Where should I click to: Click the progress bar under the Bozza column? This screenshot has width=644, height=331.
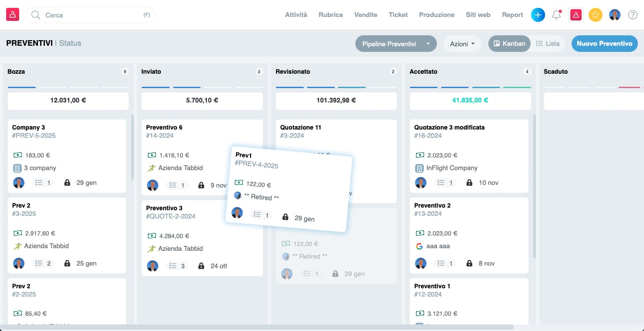(x=21, y=87)
